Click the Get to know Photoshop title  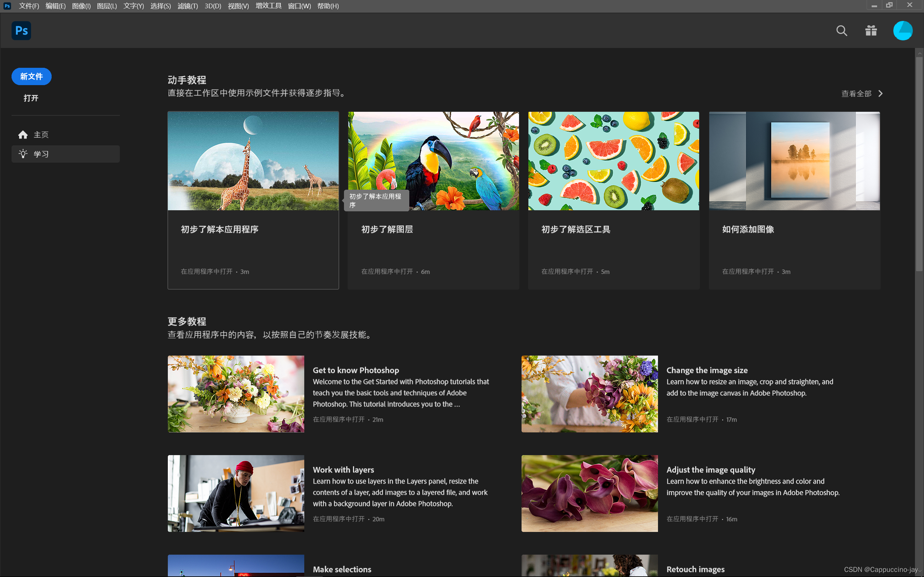click(356, 370)
